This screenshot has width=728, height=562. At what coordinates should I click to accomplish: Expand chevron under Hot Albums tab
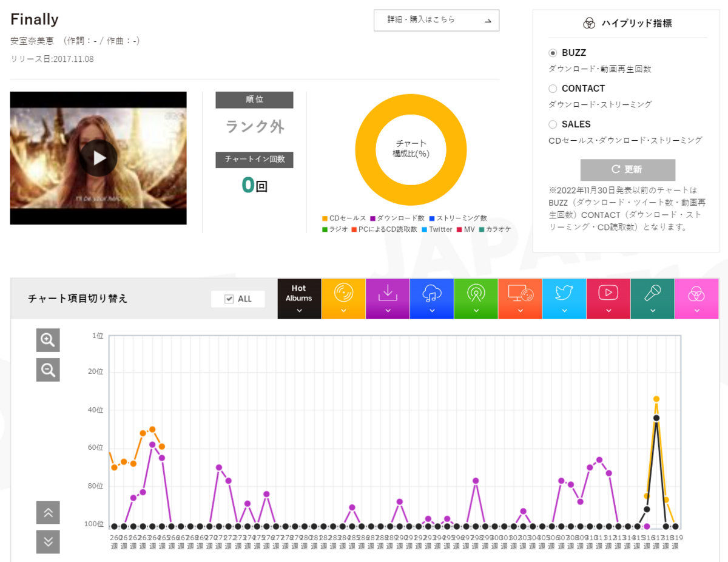(299, 311)
